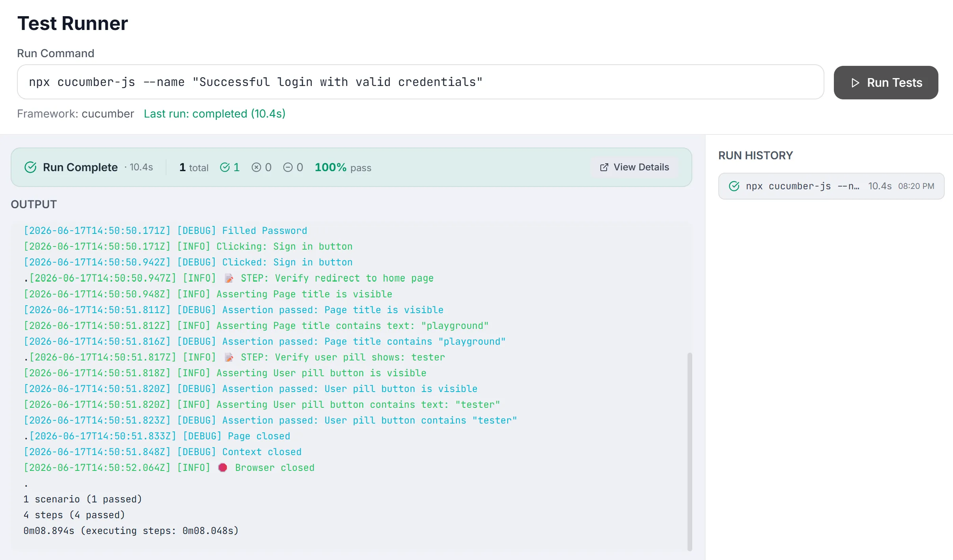
Task: Click the Run Tests button
Action: click(x=886, y=82)
